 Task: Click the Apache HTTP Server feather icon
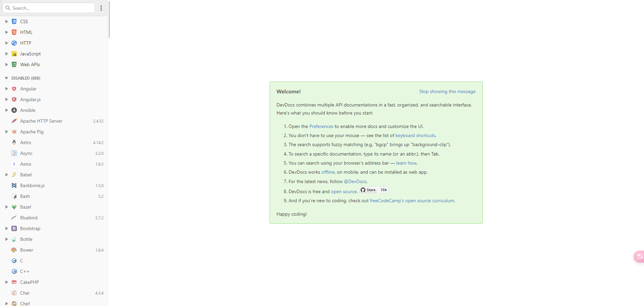pos(14,121)
